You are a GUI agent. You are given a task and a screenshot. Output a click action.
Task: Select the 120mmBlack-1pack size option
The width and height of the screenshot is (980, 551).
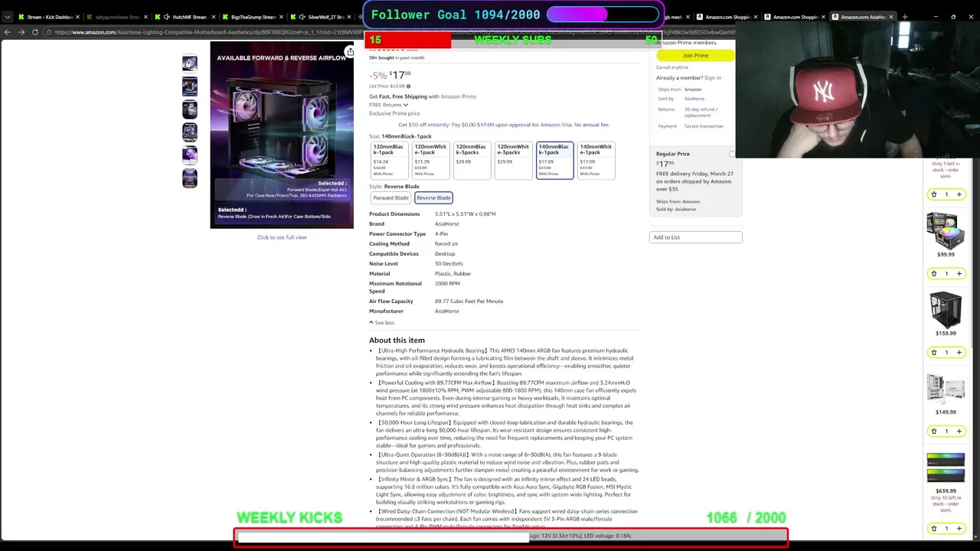(x=389, y=160)
